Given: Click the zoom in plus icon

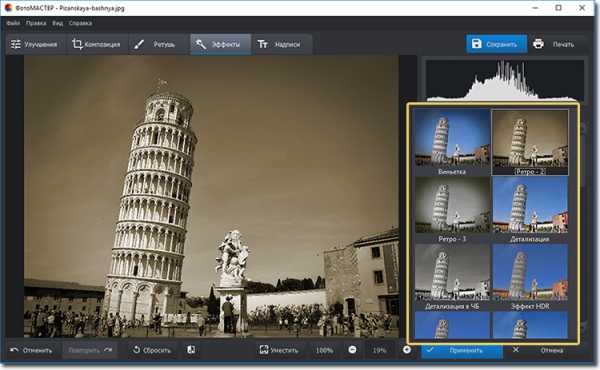Looking at the screenshot, I should pyautogui.click(x=407, y=350).
